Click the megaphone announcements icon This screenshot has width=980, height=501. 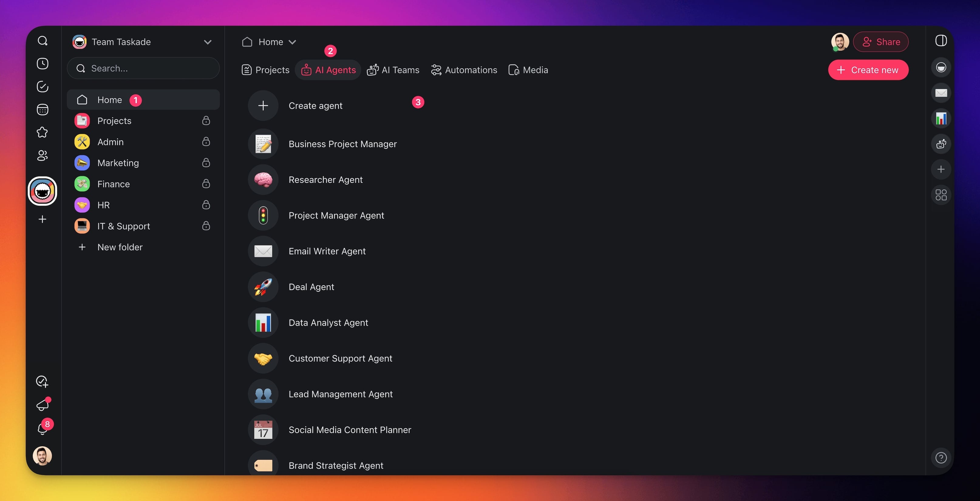43,405
